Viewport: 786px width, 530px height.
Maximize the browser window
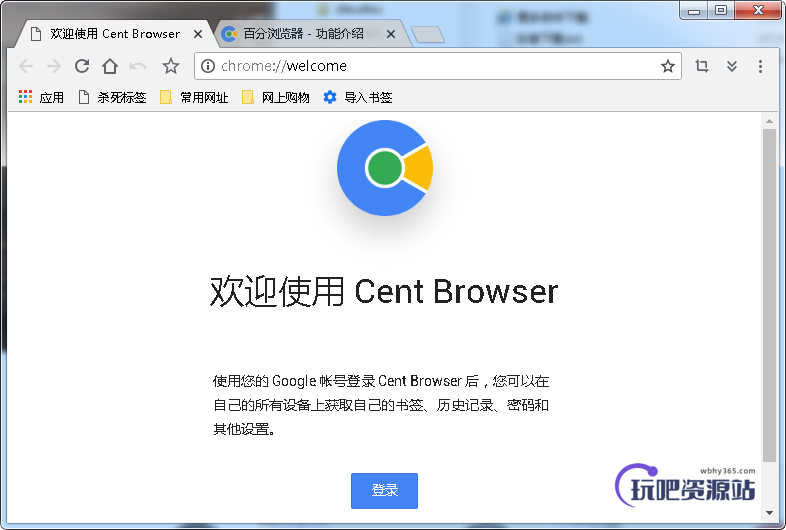(x=721, y=11)
